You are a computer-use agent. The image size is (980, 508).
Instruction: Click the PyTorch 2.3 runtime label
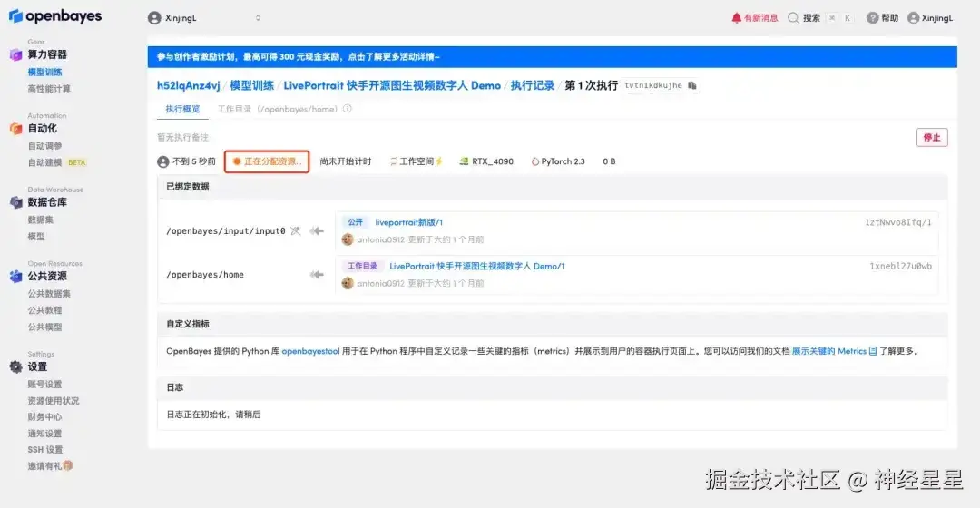(558, 161)
